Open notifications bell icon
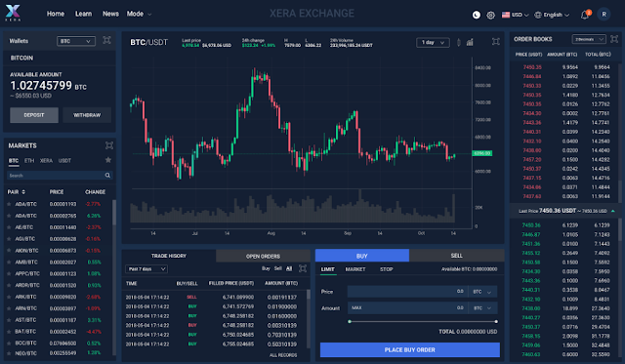 pyautogui.click(x=585, y=16)
